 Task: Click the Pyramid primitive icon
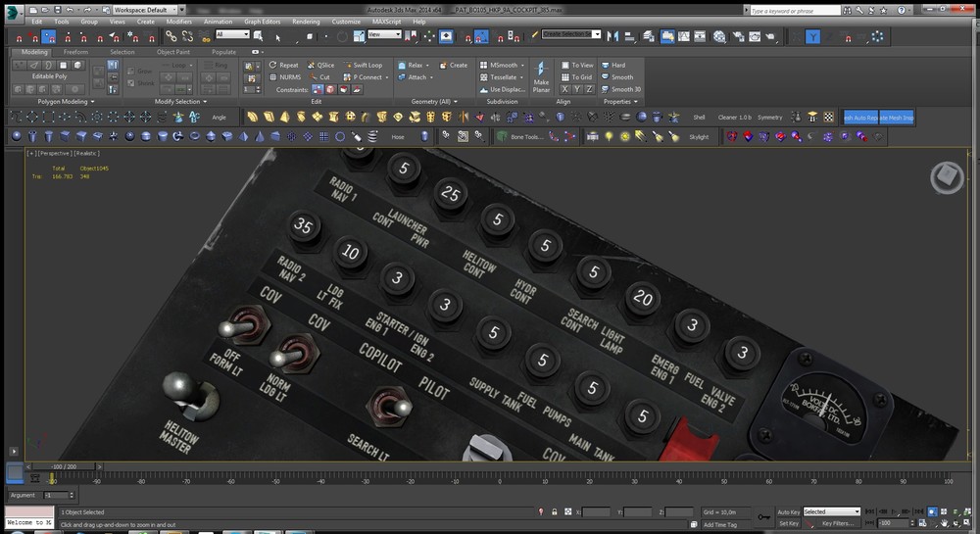[243, 136]
